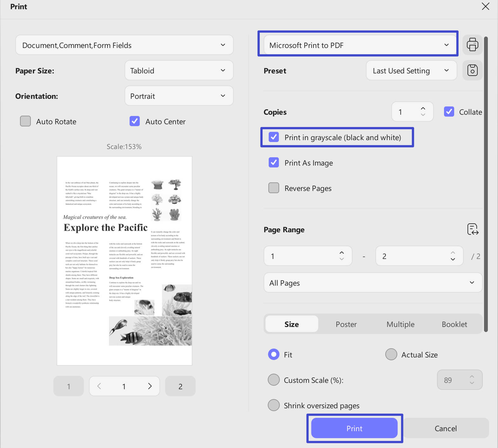Click the Page Range heading
This screenshot has height=448, width=498.
pyautogui.click(x=284, y=229)
